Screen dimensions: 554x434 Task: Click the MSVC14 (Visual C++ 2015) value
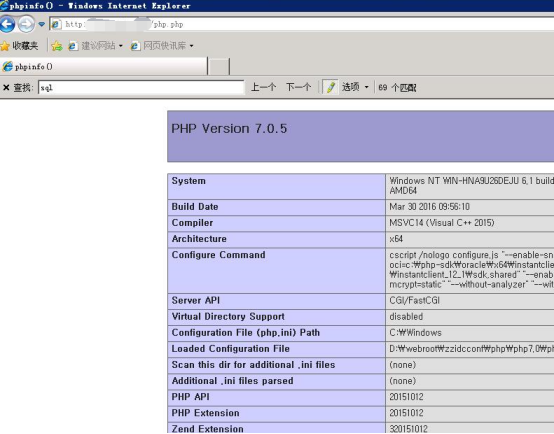pos(442,223)
